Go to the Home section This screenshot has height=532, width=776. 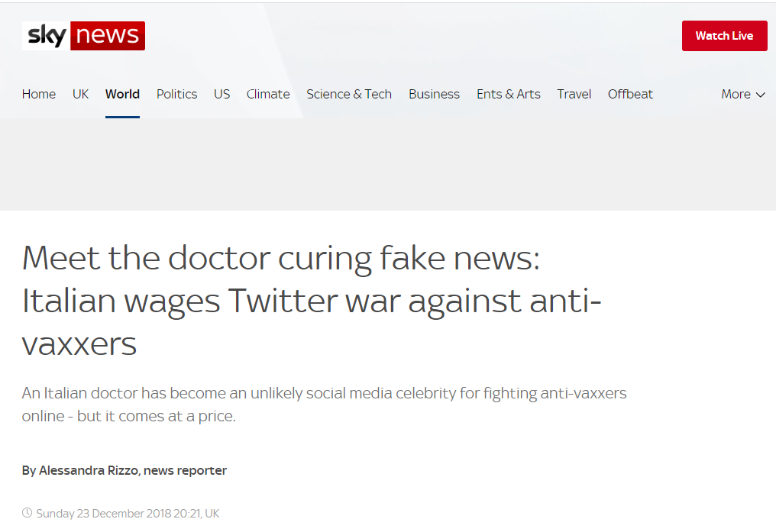(39, 95)
